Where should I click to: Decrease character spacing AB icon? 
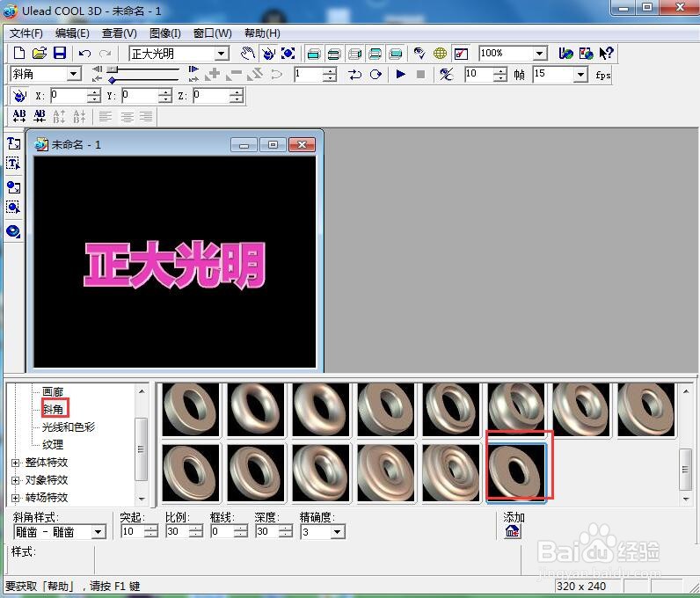coord(40,116)
